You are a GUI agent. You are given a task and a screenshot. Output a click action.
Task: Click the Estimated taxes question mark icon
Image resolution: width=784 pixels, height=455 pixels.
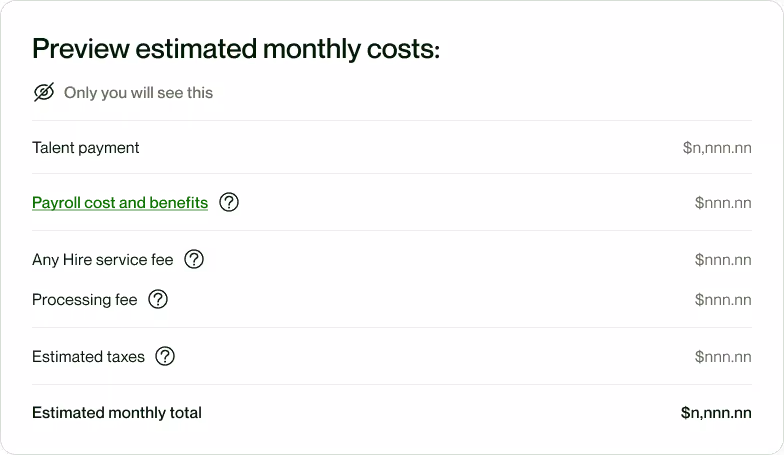point(165,356)
